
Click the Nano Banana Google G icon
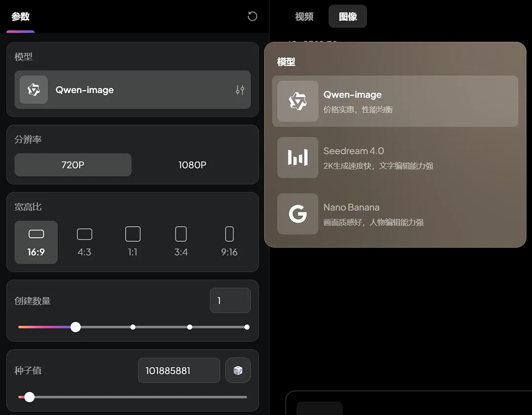coord(298,214)
